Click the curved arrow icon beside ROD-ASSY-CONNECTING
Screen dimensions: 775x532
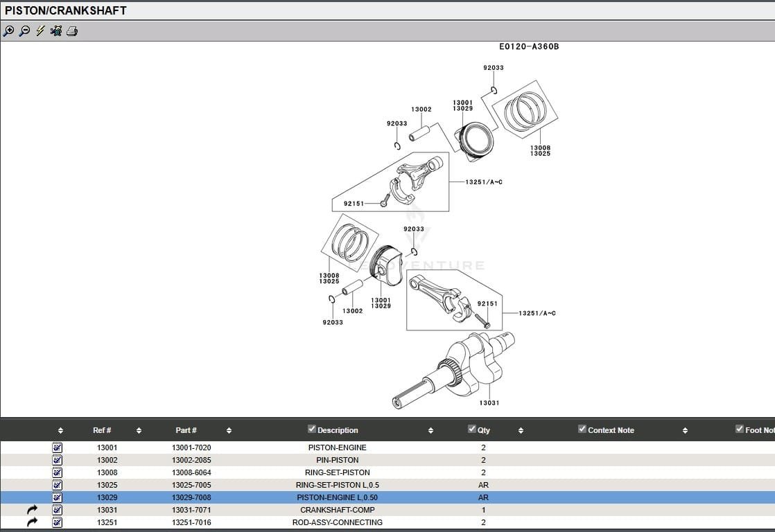[x=32, y=522]
